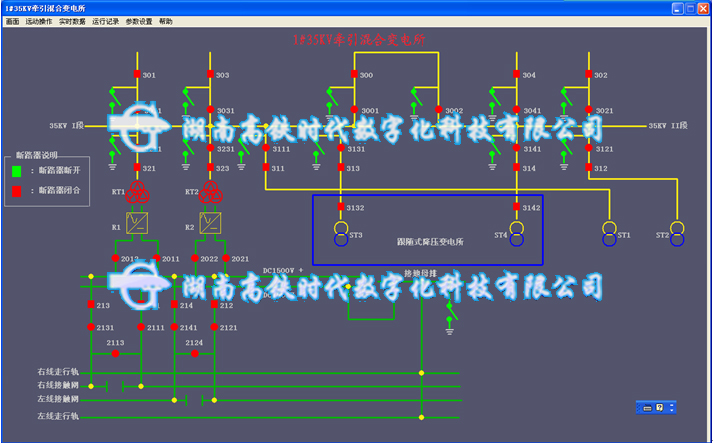This screenshot has height=443, width=713.
Task: Click disconnector 3031
Action: click(210, 110)
